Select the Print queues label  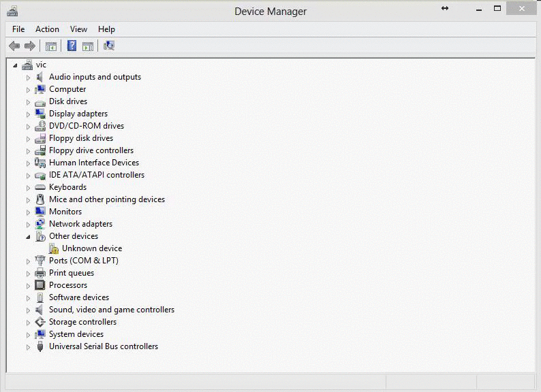[72, 273]
